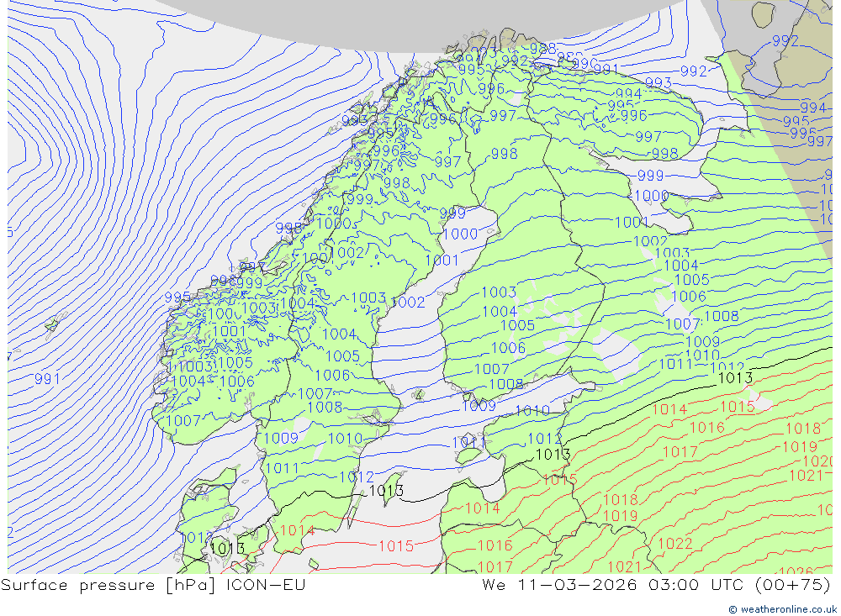Click the 1011 label in southwest Sweden
This screenshot has width=841, height=616.
click(x=282, y=468)
